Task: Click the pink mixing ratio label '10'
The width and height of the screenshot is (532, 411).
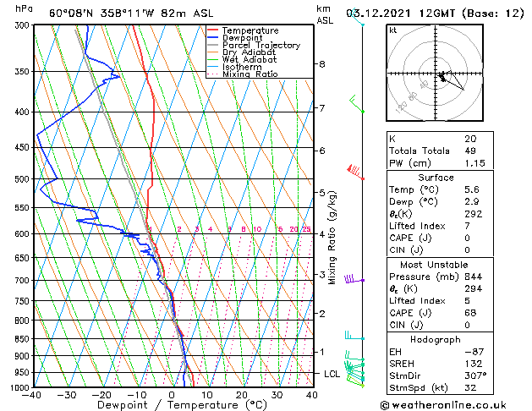Action: click(x=257, y=229)
